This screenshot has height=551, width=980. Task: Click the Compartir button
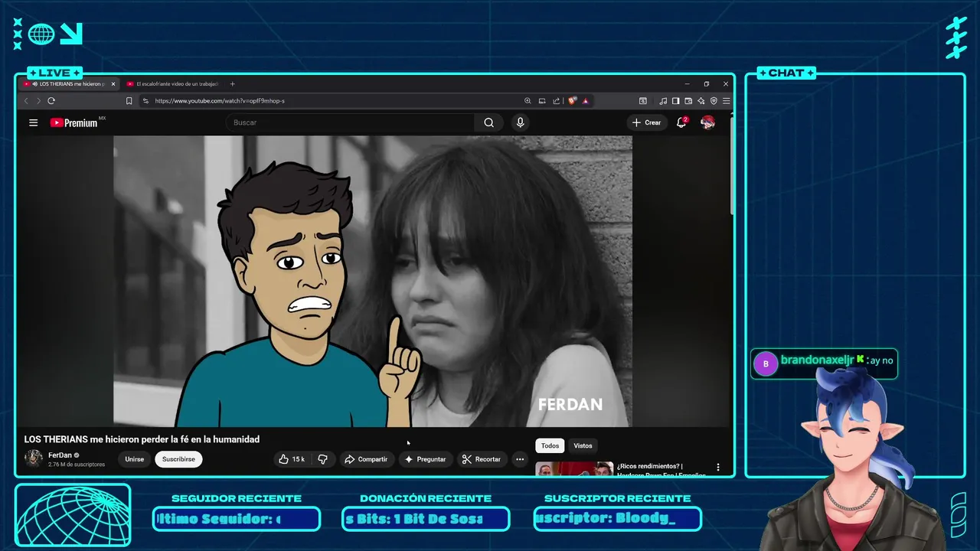366,459
